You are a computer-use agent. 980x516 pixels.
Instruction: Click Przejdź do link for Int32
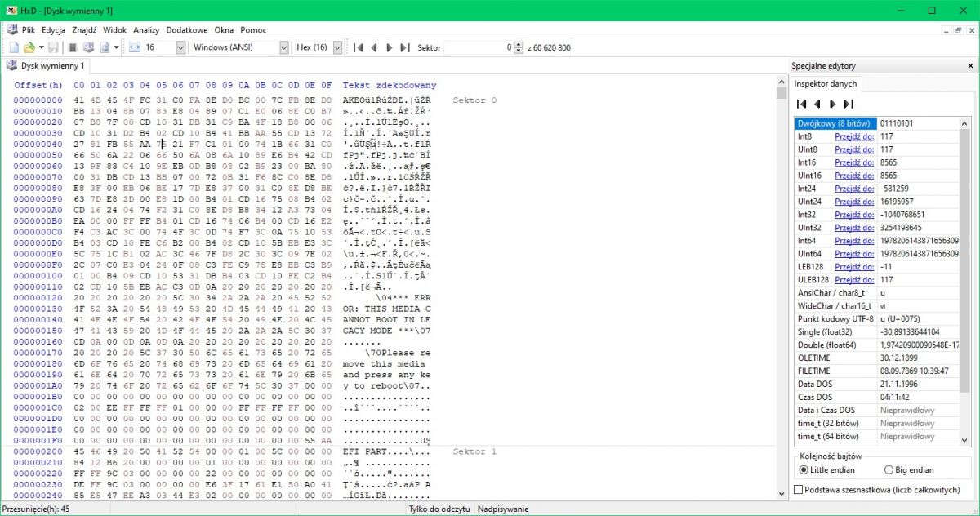click(854, 215)
